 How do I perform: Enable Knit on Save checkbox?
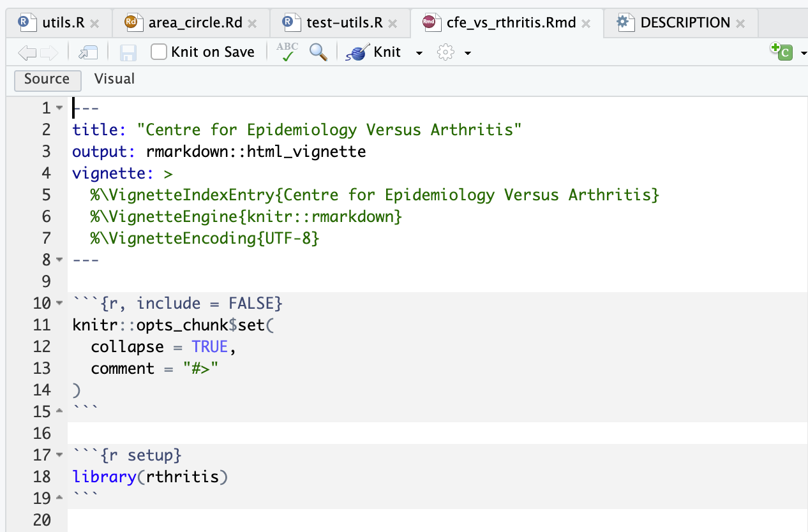(x=159, y=52)
